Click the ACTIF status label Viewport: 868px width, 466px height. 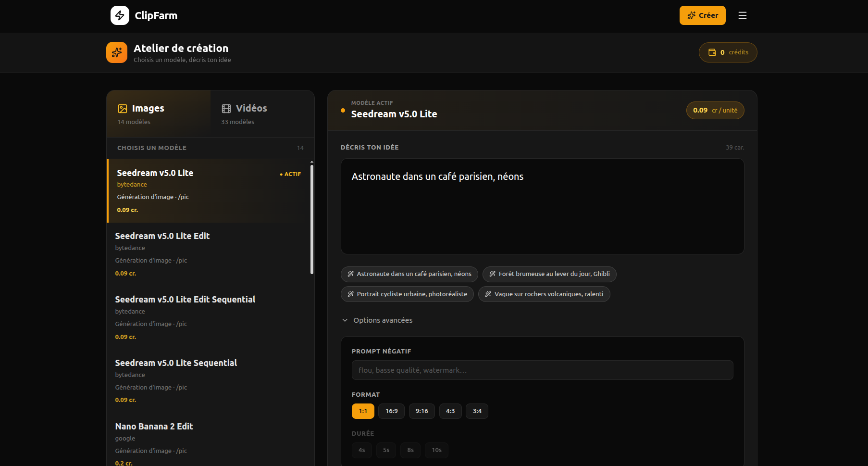click(x=291, y=174)
